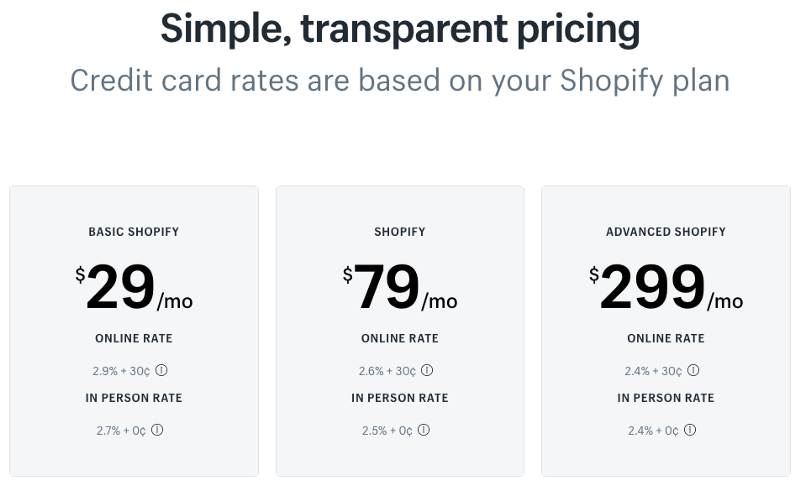Open info icon for Advanced Shopify online rate
The width and height of the screenshot is (800, 485).
[693, 370]
